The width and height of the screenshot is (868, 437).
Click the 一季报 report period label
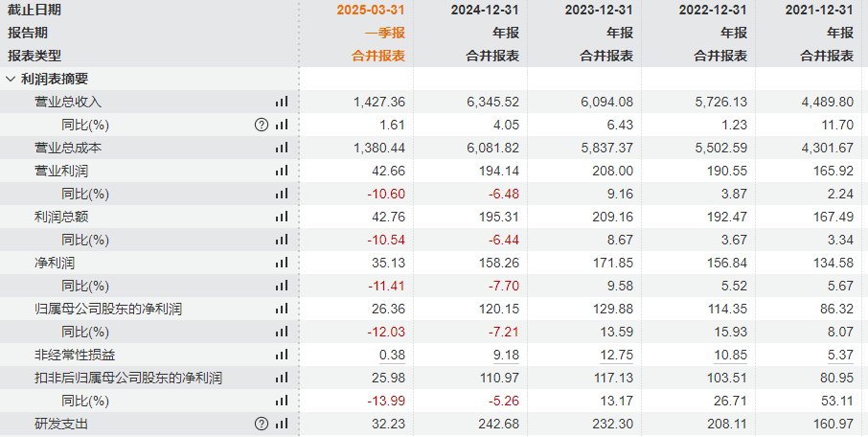click(385, 33)
